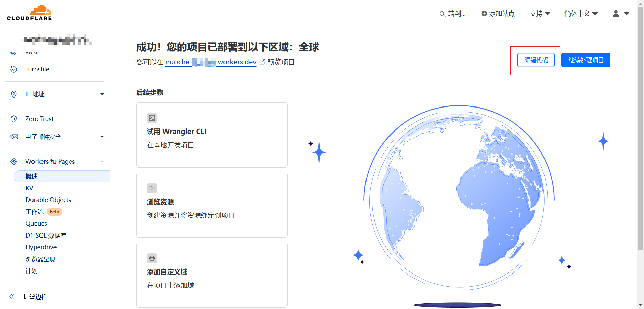644x309 pixels.
Task: Click the 在项目中添加域 text
Action: (x=170, y=286)
